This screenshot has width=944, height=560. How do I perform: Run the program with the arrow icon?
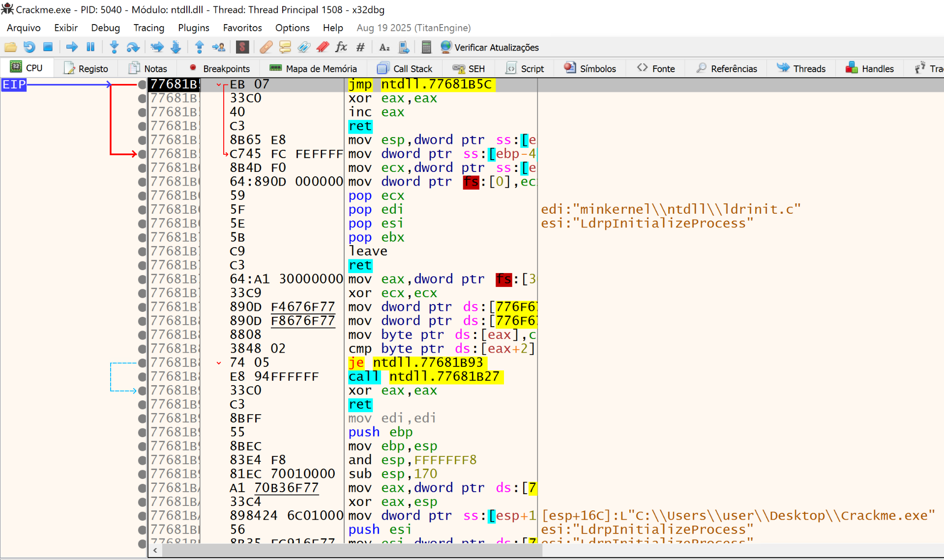[72, 47]
